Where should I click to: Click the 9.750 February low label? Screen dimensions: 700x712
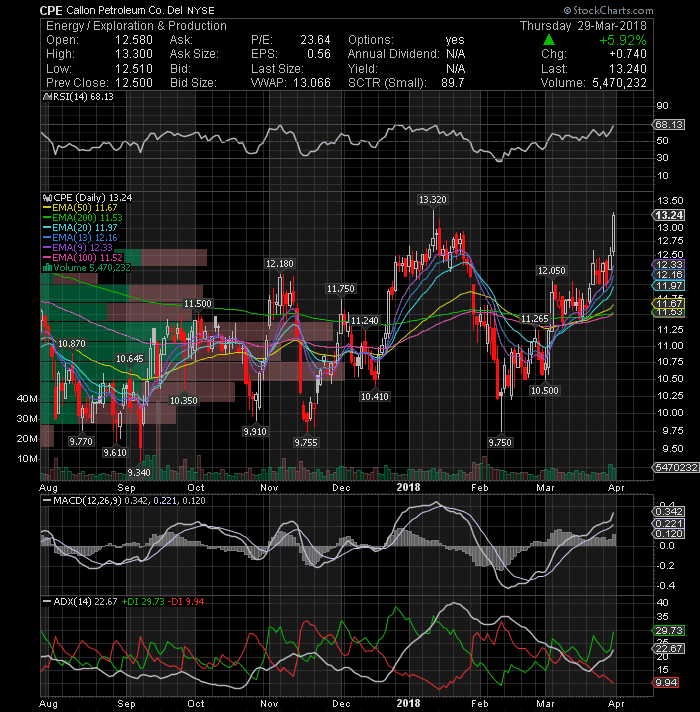pyautogui.click(x=500, y=442)
